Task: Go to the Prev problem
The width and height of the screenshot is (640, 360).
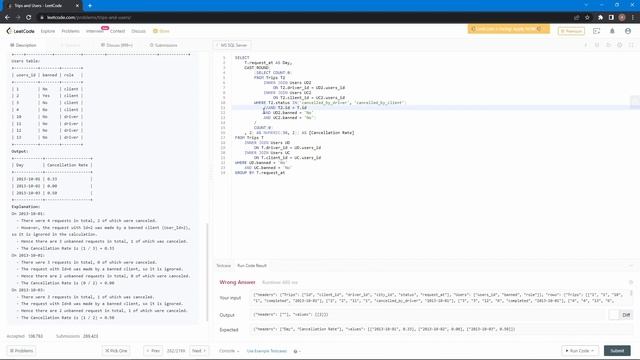Action: click(x=153, y=351)
